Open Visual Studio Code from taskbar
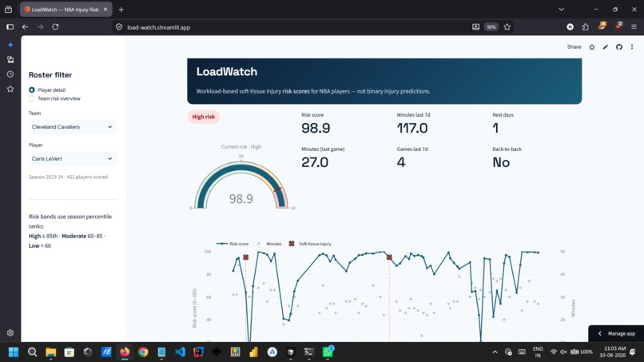644x362 pixels. [180, 352]
